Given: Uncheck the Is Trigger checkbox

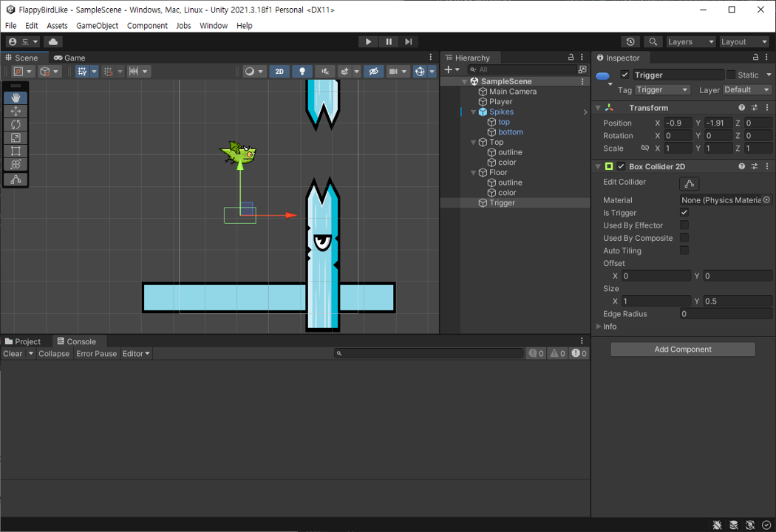Looking at the screenshot, I should pyautogui.click(x=684, y=213).
